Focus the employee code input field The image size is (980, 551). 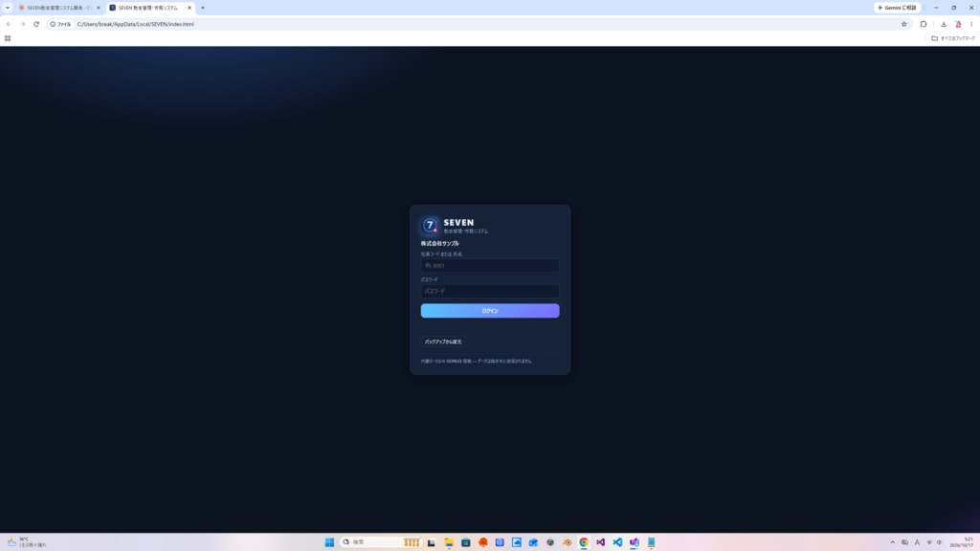tap(489, 266)
